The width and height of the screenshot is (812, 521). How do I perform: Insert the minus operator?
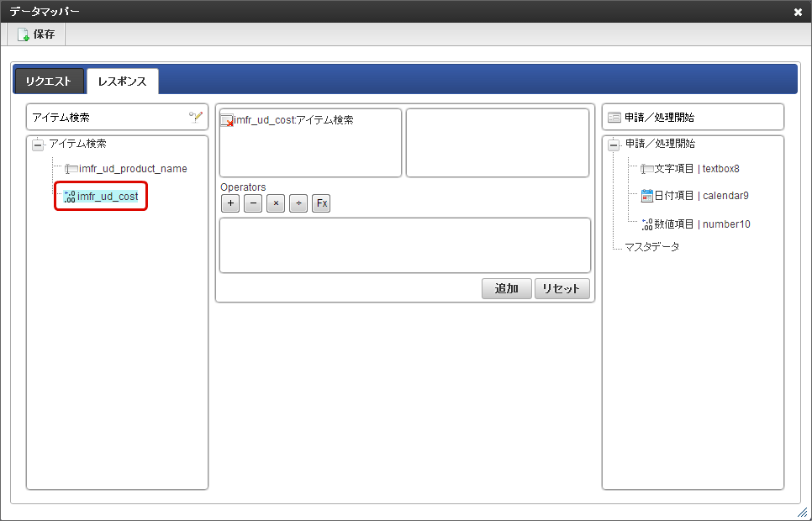pos(253,203)
